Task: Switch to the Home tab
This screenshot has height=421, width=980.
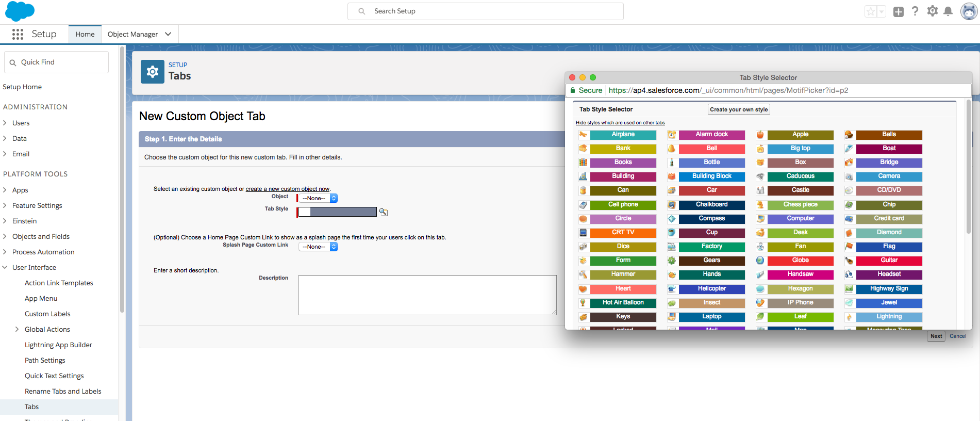Action: (85, 34)
